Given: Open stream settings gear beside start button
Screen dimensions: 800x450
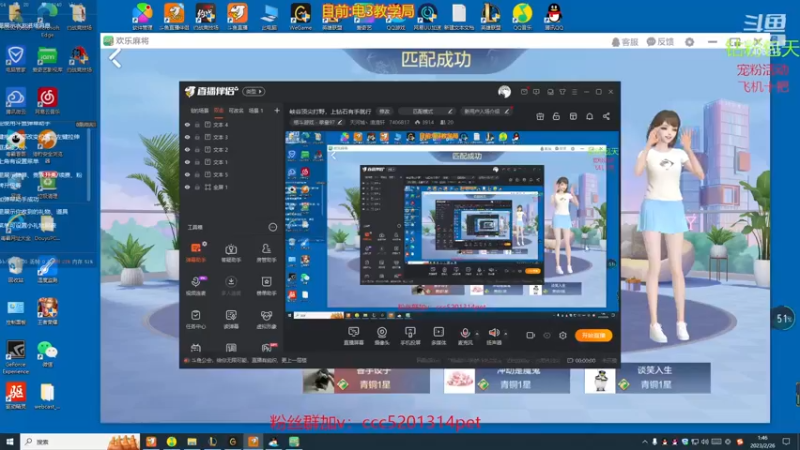Looking at the screenshot, I should pyautogui.click(x=562, y=335).
